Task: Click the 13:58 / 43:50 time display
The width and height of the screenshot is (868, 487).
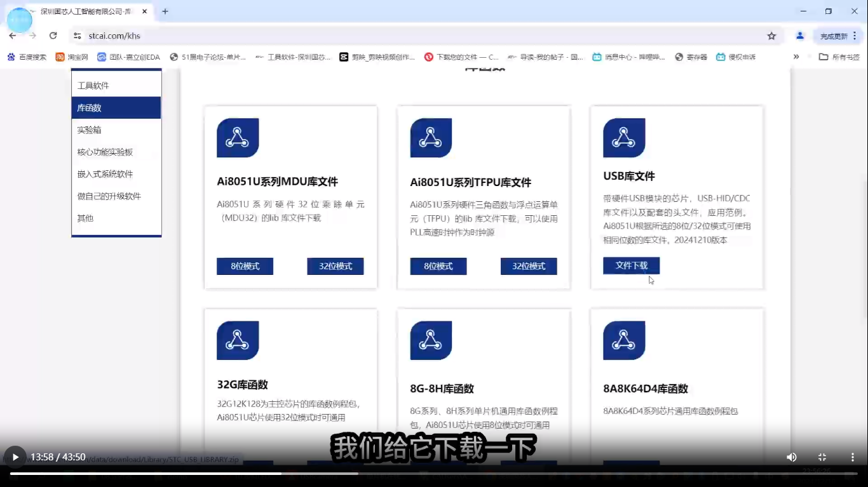Action: [x=58, y=457]
